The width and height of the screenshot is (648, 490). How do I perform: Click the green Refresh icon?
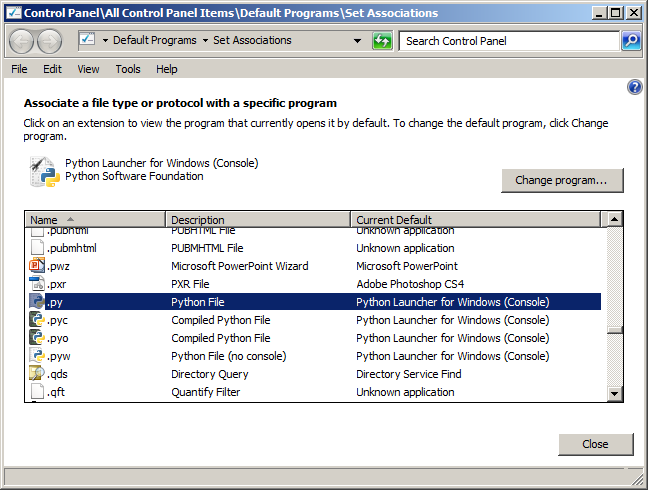(382, 41)
